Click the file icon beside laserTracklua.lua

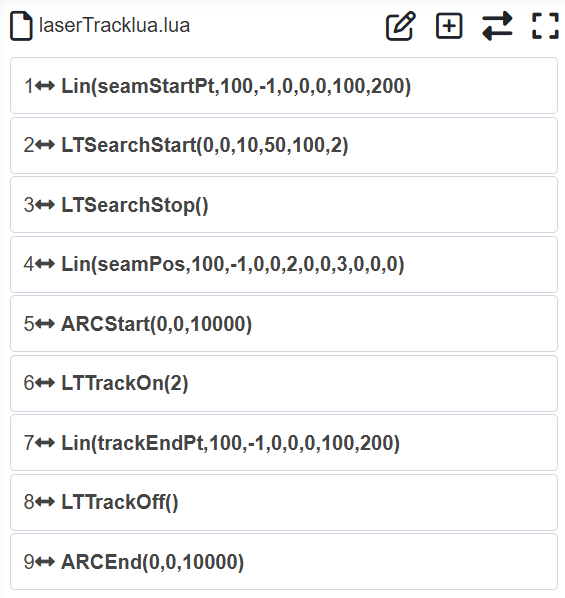(x=21, y=26)
